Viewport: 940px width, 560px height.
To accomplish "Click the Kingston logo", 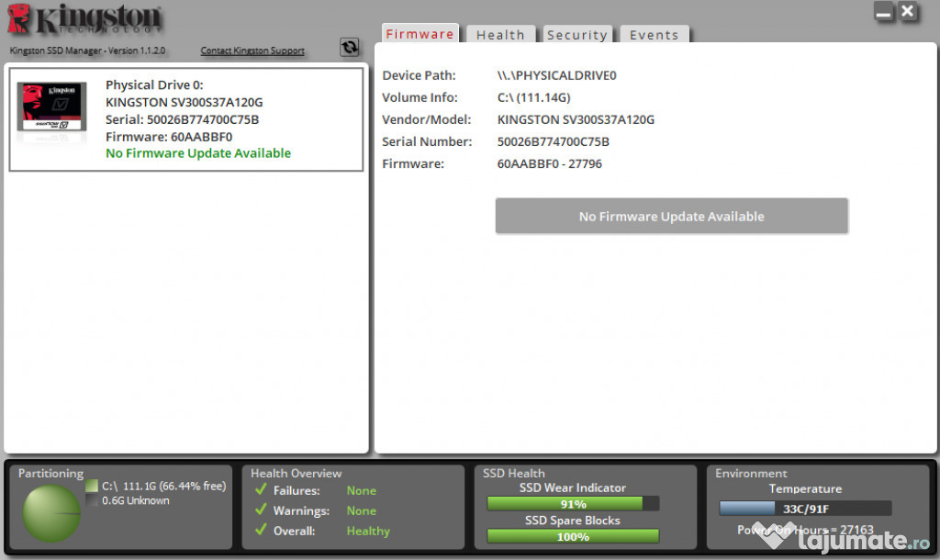I will pyautogui.click(x=84, y=20).
